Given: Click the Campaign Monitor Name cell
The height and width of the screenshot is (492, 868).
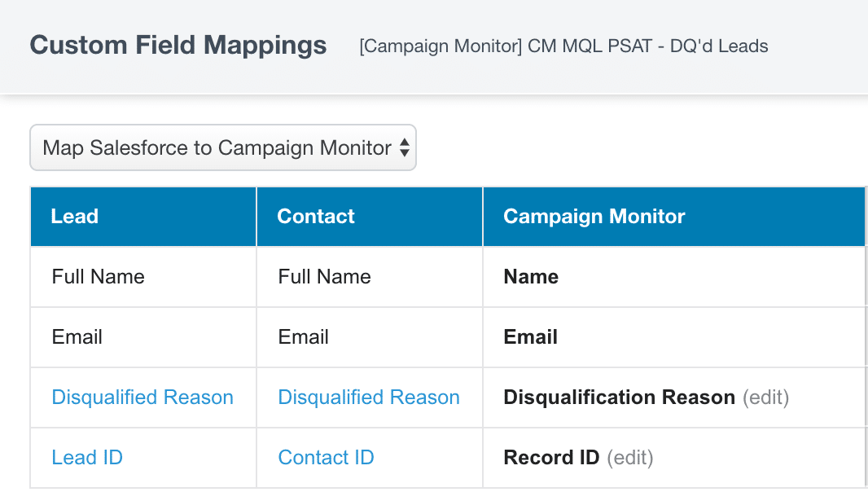Looking at the screenshot, I should (x=674, y=276).
